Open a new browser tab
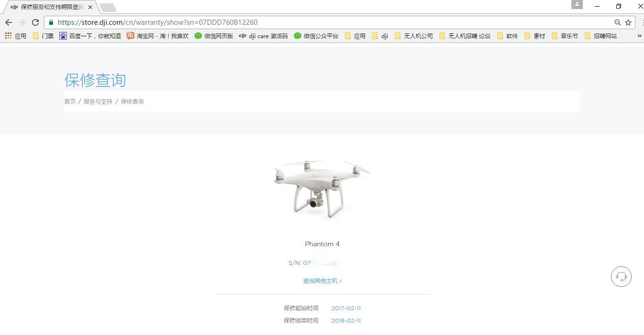 point(108,7)
